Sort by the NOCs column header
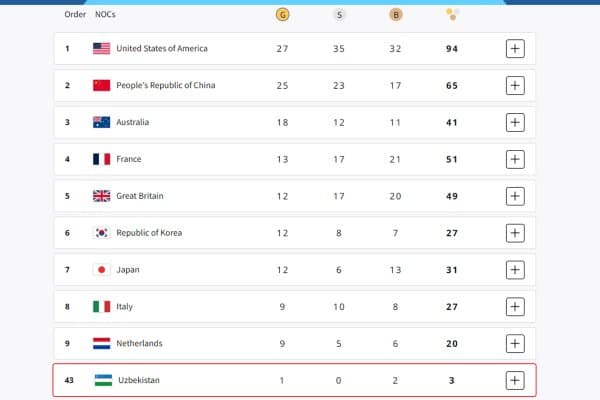600x400 pixels. pos(105,15)
